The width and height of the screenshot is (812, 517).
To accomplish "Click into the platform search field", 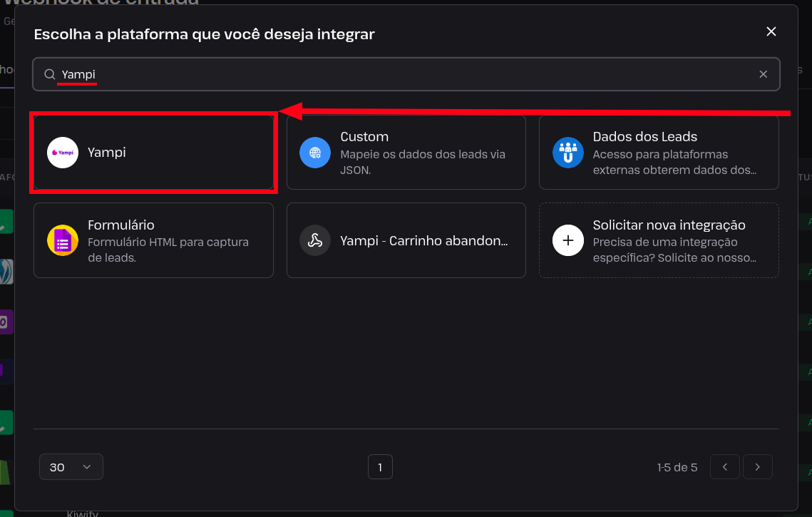I will coord(406,74).
